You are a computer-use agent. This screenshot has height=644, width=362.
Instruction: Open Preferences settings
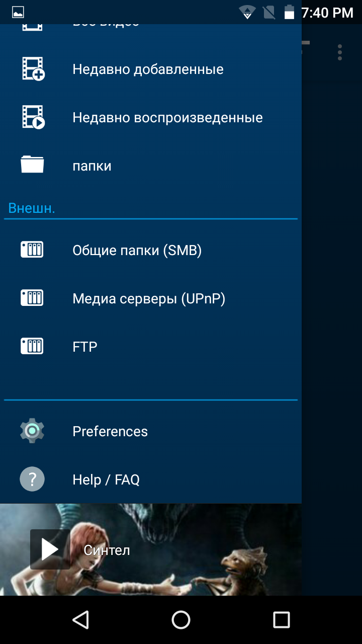click(151, 431)
